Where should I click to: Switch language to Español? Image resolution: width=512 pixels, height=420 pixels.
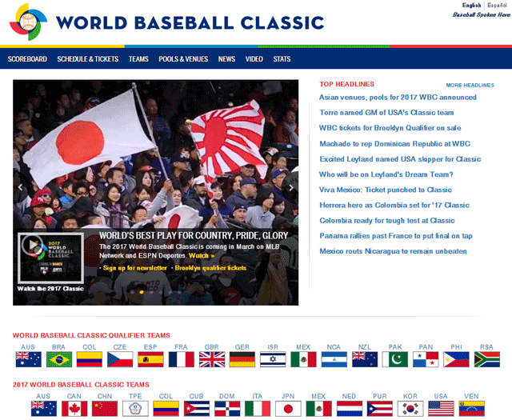(x=497, y=6)
